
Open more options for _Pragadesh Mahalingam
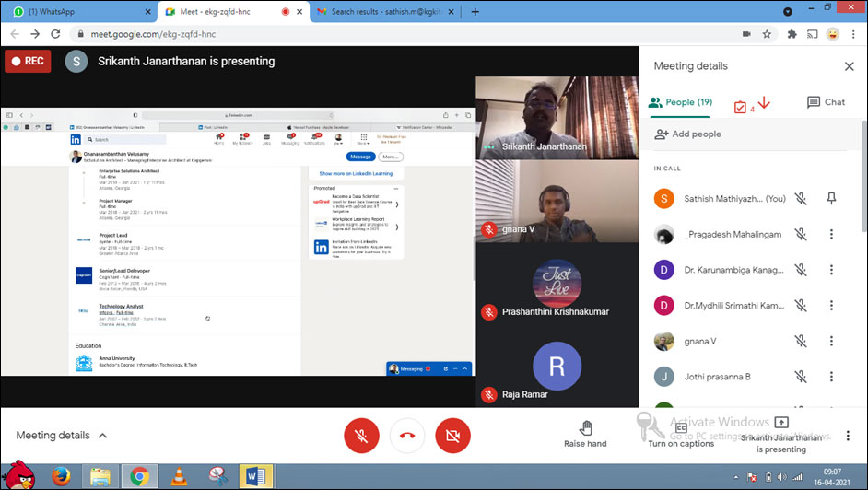tap(831, 234)
